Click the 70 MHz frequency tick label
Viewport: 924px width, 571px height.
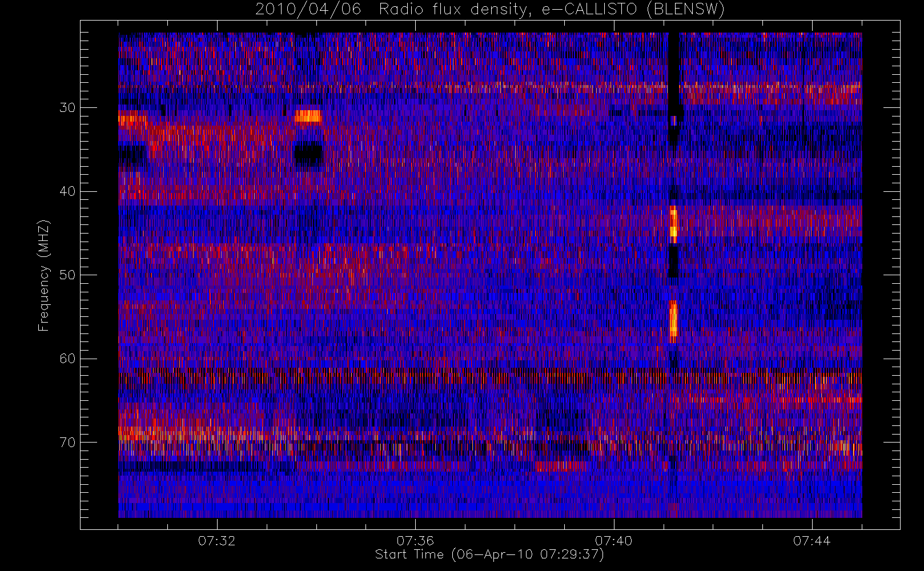point(67,442)
